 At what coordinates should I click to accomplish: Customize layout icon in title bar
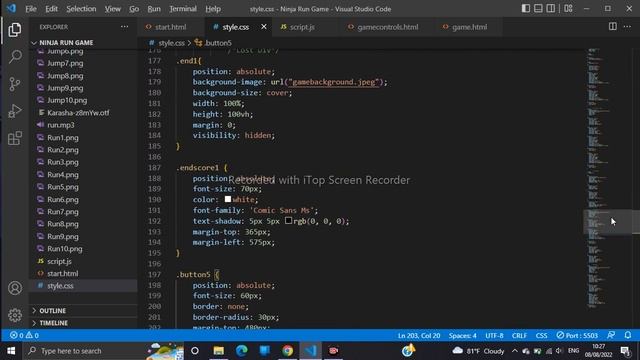pyautogui.click(x=568, y=9)
